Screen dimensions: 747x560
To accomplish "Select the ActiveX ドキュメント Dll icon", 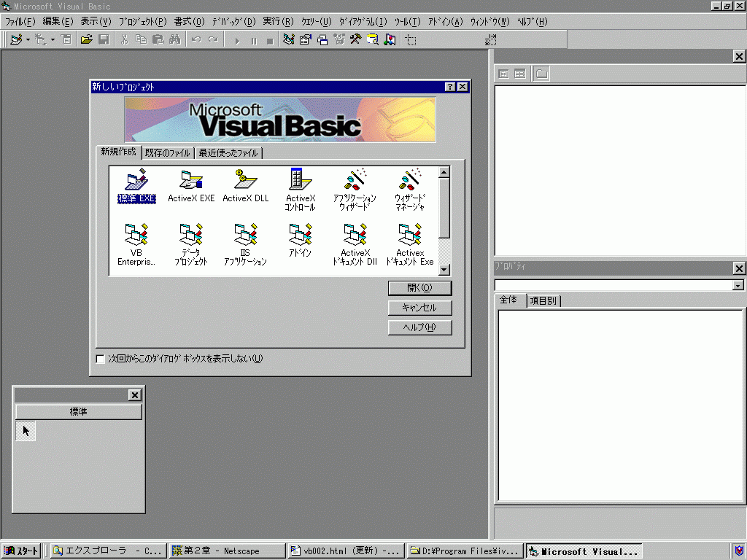I will tap(355, 244).
